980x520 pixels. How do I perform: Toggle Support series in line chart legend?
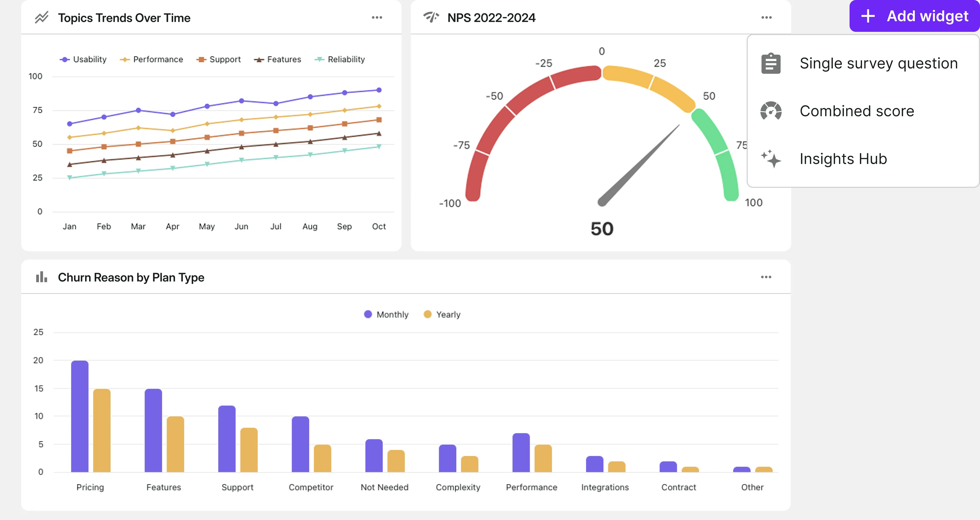(x=218, y=59)
